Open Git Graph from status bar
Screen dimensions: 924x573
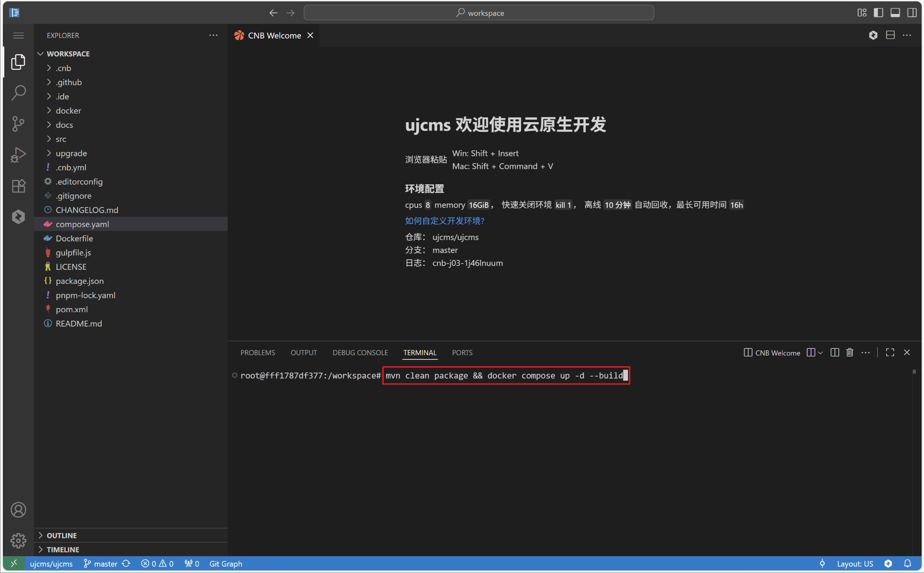(x=226, y=564)
